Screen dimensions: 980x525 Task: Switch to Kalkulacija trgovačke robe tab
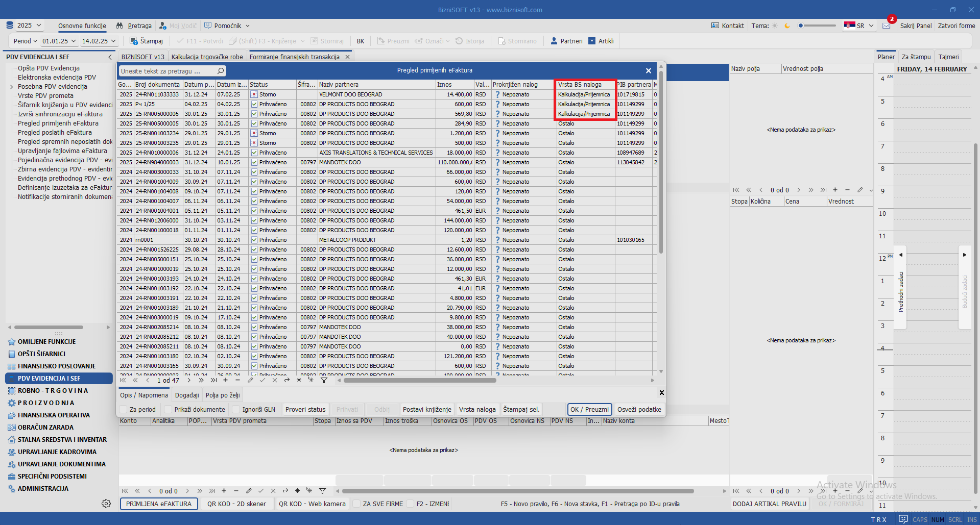pos(207,57)
